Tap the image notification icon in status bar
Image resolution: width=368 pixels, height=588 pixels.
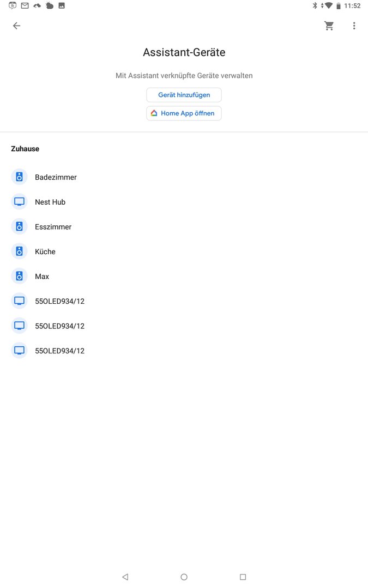(x=62, y=5)
